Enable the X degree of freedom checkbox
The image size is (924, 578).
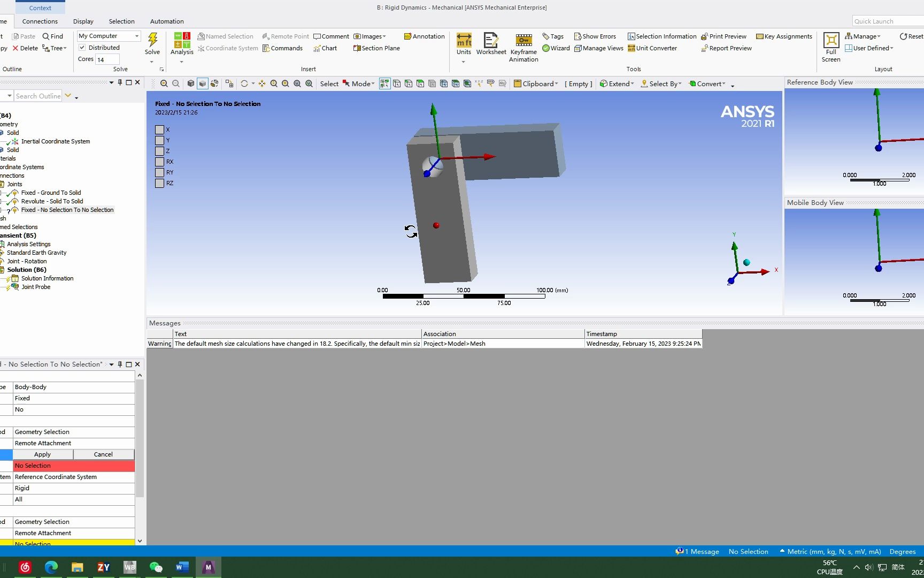point(159,130)
